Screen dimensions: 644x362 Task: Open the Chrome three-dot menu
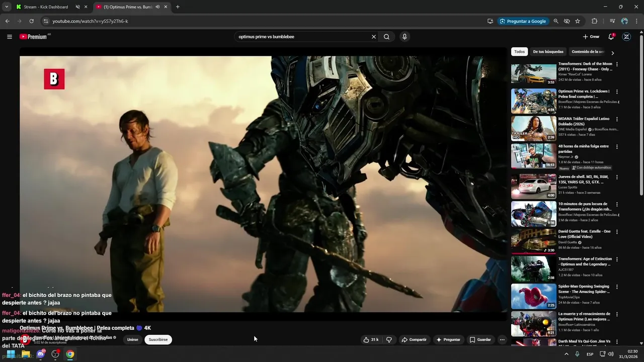pyautogui.click(x=636, y=21)
